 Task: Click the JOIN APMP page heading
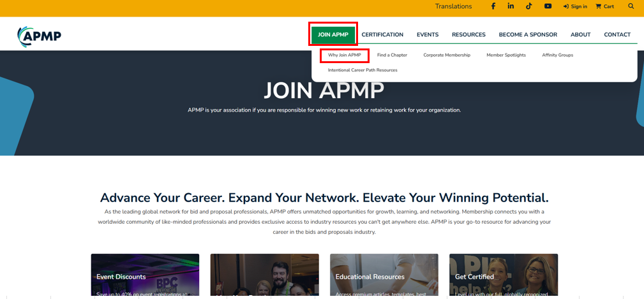(x=324, y=91)
